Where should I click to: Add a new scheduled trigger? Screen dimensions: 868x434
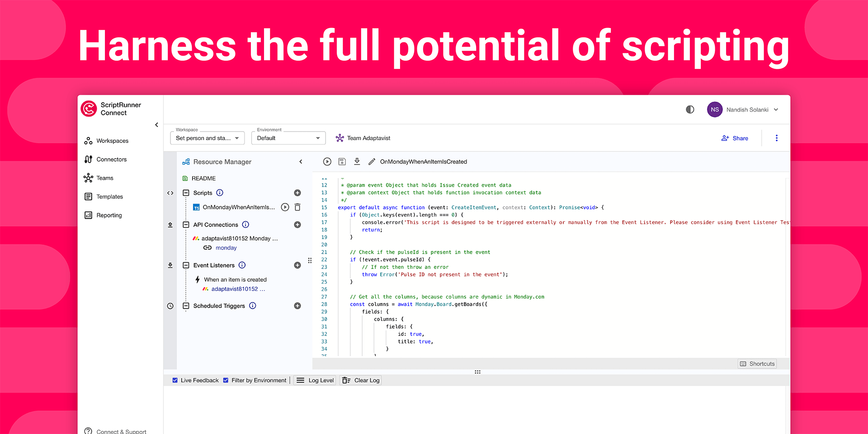click(x=297, y=306)
